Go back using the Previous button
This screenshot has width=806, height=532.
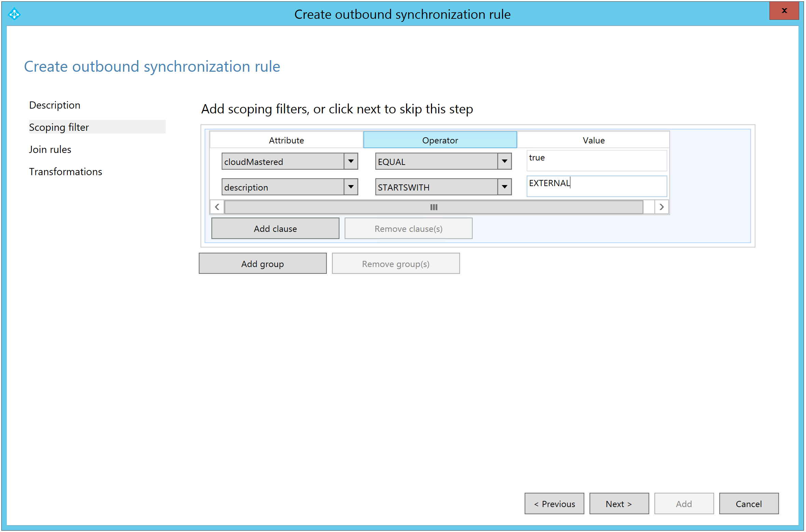(554, 504)
